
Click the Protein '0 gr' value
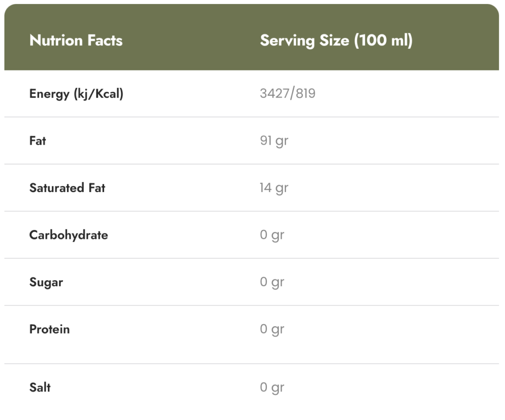click(272, 329)
